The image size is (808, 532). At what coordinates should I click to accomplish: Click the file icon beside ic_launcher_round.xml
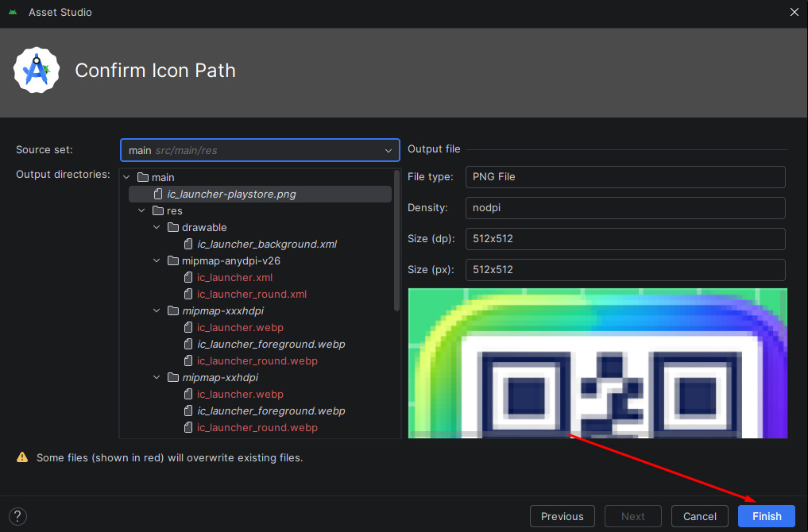click(x=188, y=294)
